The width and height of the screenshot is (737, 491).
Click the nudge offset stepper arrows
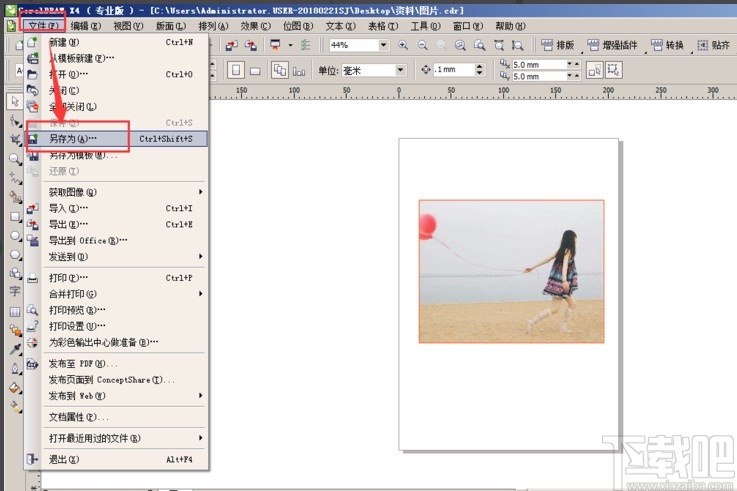[x=479, y=70]
